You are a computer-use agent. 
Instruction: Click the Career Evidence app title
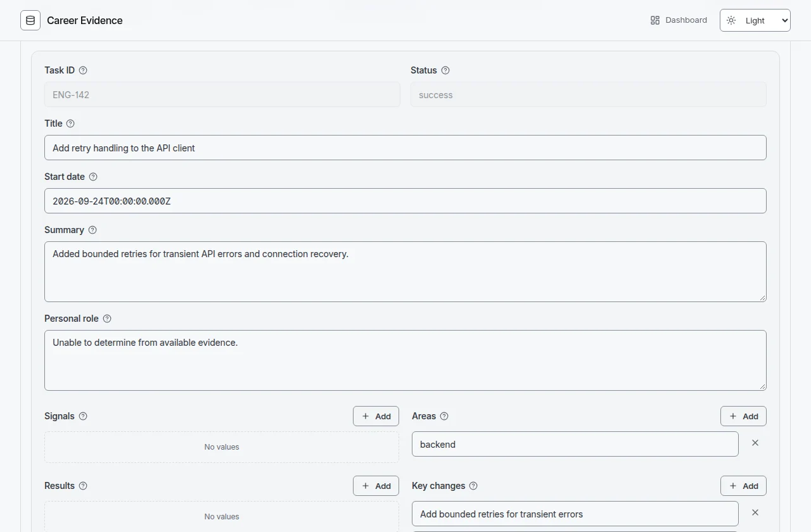point(85,20)
